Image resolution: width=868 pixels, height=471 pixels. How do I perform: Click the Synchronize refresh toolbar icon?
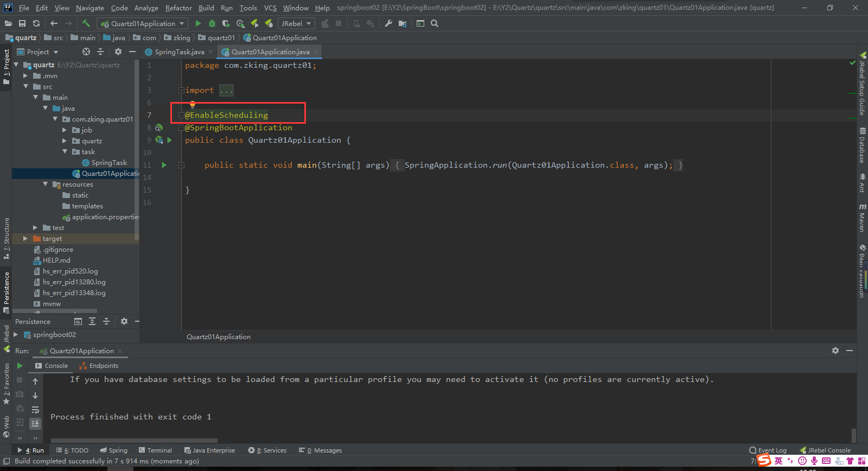[x=36, y=23]
